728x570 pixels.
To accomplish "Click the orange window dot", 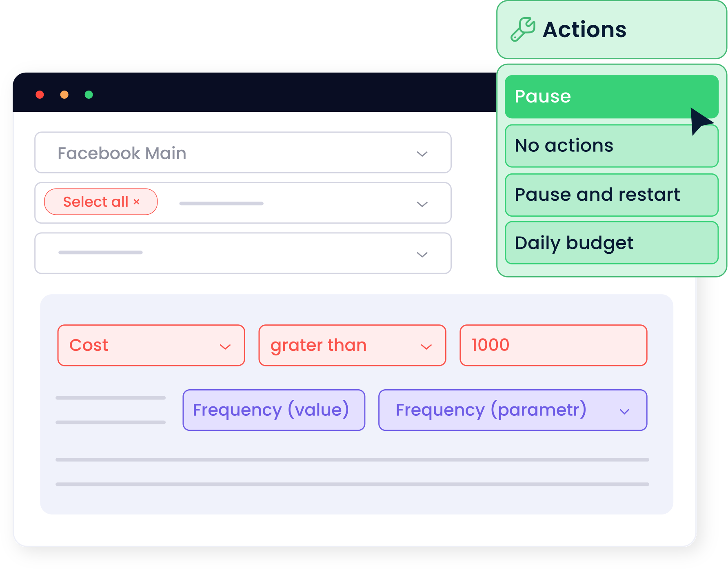I will pos(64,95).
